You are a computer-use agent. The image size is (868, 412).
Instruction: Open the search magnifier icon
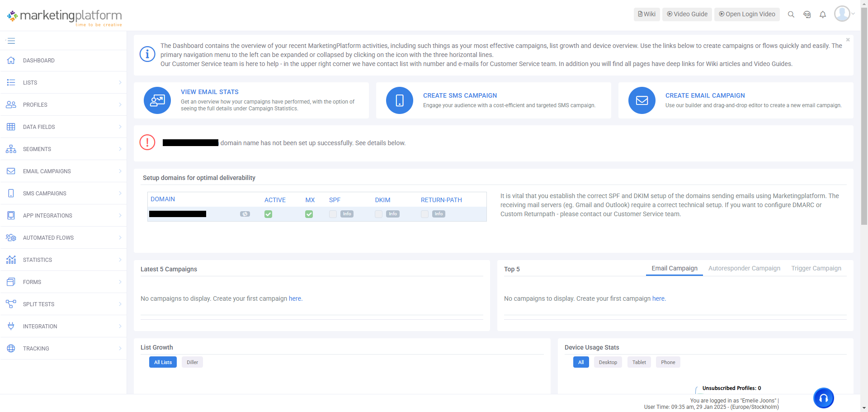click(791, 14)
